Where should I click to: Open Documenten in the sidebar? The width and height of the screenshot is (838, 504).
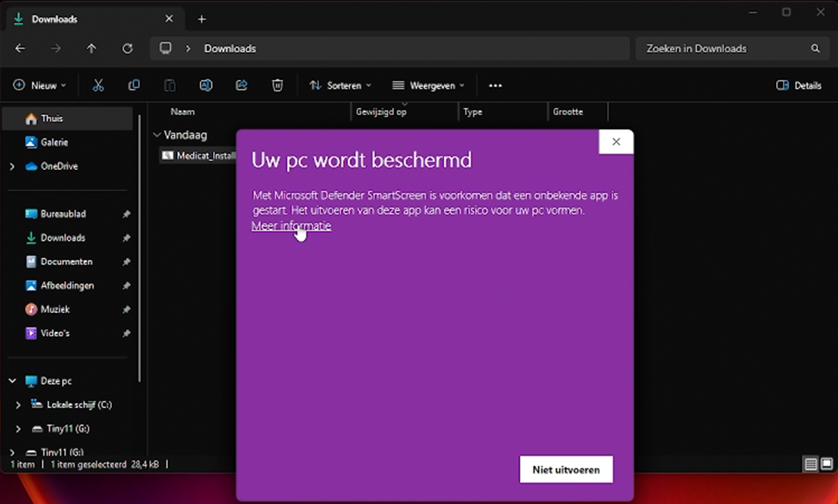pos(67,262)
